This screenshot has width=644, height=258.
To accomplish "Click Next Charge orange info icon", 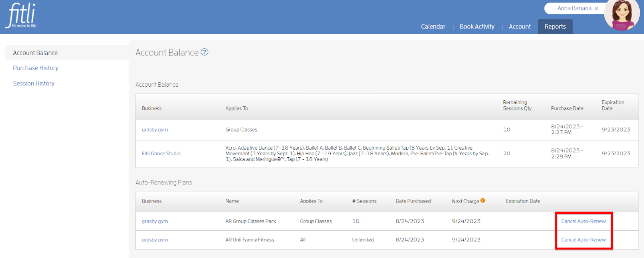I will click(x=483, y=200).
